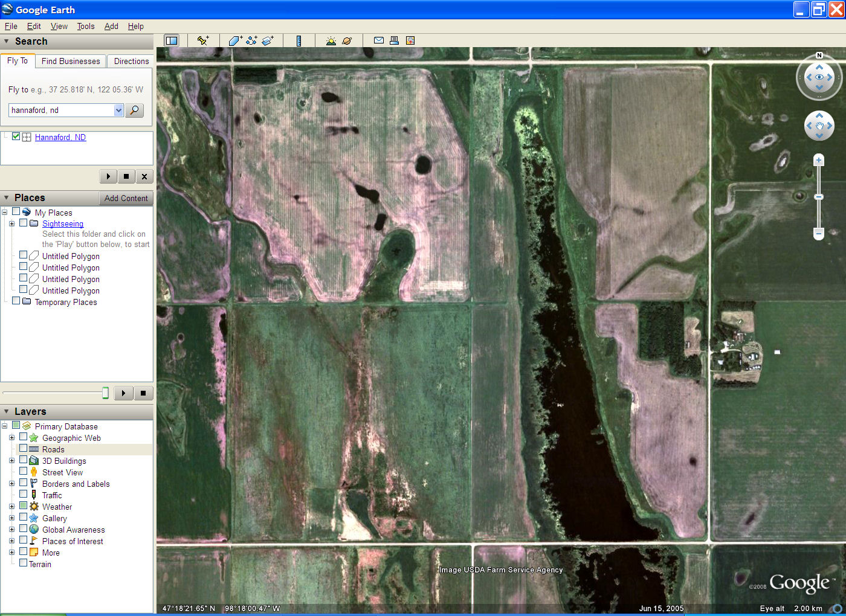Open the Sightseeing folder link

pos(63,223)
